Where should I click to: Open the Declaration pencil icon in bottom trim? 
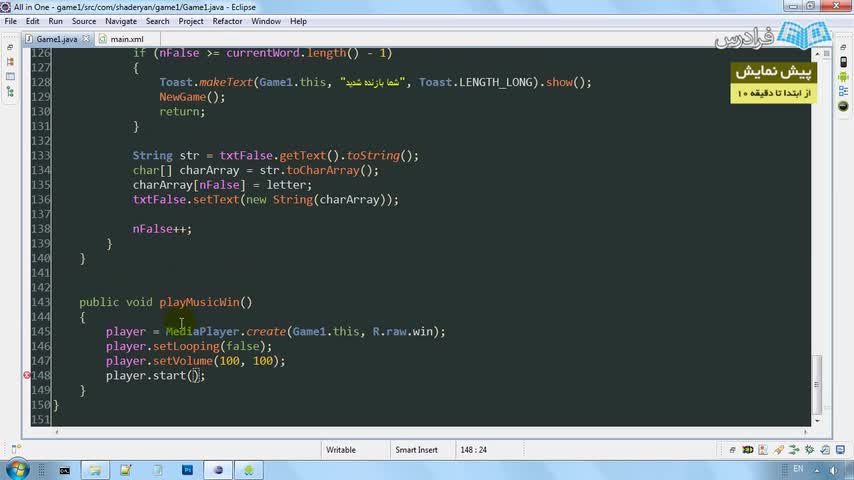tap(779, 449)
